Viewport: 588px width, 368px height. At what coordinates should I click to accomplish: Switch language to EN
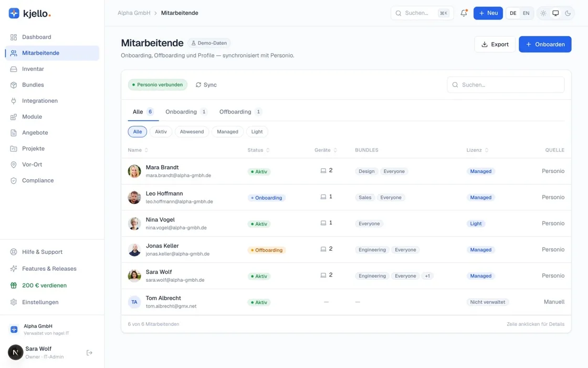(526, 13)
